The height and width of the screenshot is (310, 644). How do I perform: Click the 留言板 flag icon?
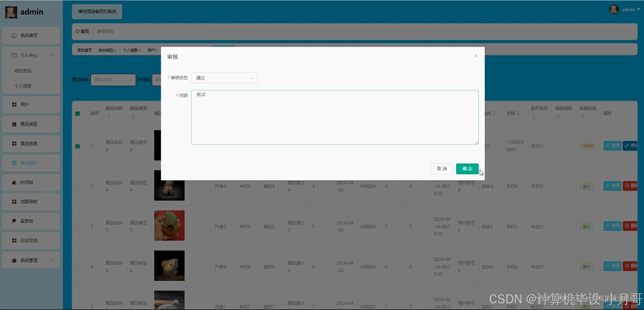[x=14, y=221]
